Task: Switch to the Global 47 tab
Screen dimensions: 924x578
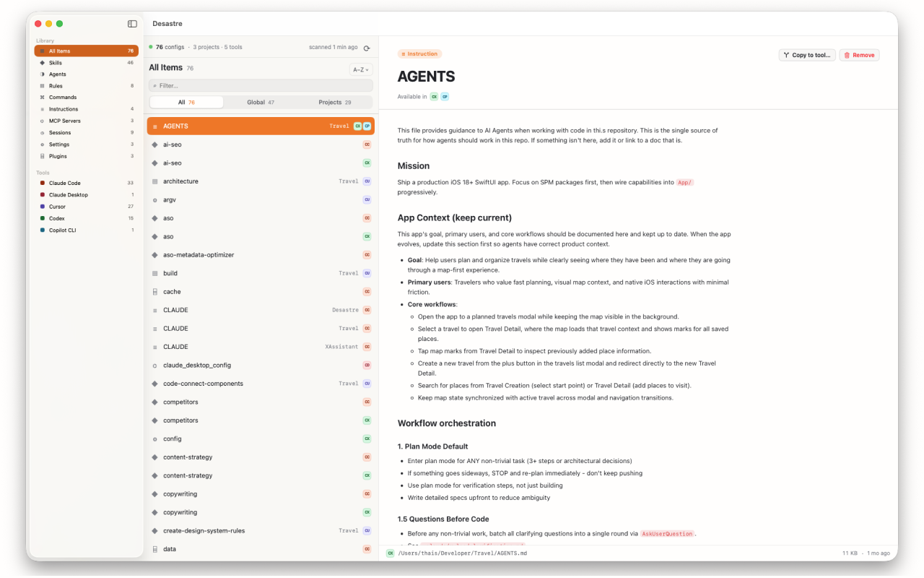Action: (x=261, y=103)
